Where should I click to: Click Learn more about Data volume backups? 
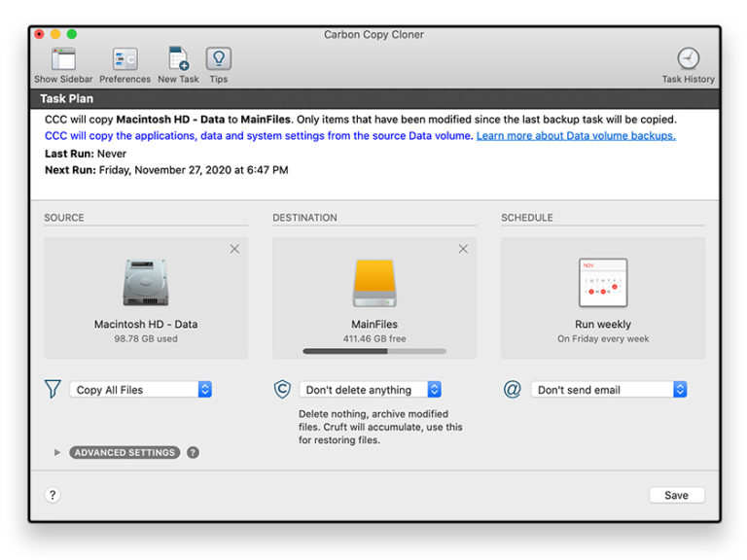point(575,136)
